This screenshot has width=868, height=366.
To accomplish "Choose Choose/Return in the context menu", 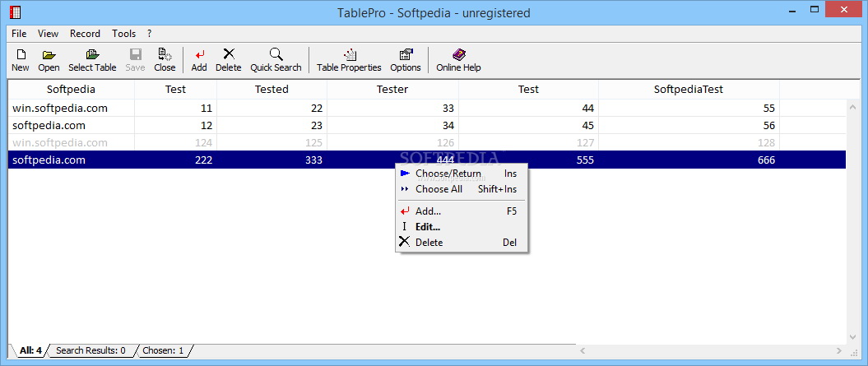I will click(x=462, y=174).
